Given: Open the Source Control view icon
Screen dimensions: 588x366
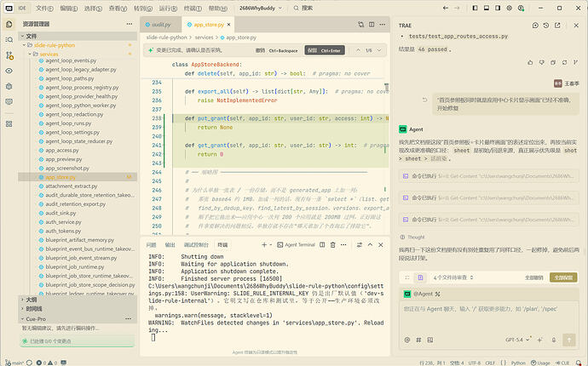Looking at the screenshot, I should click(9, 55).
